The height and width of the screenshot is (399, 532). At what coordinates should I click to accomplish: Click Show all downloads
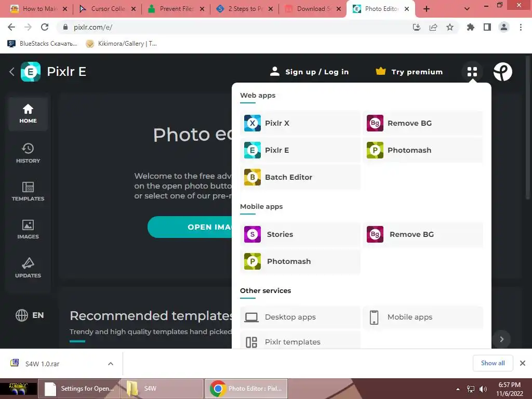point(493,363)
